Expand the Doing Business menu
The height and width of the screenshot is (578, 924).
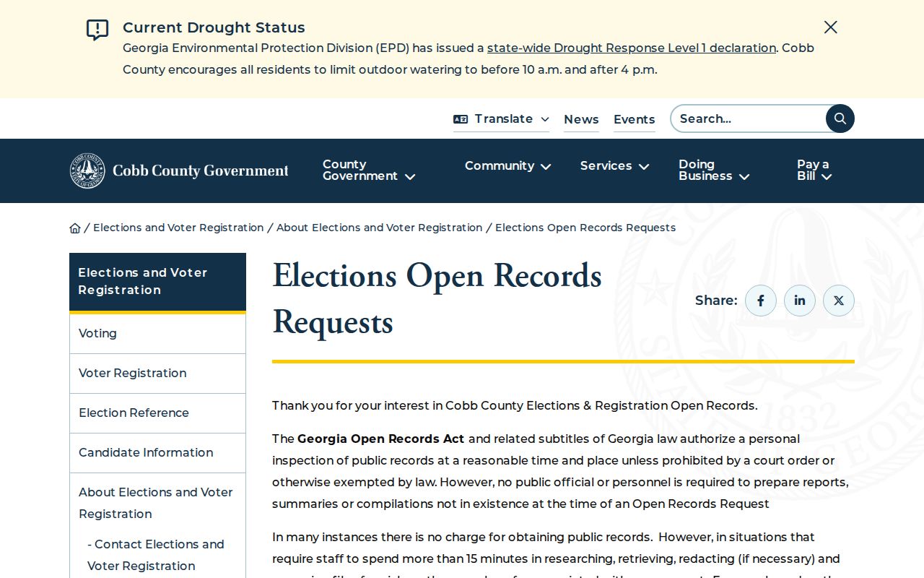pos(714,171)
